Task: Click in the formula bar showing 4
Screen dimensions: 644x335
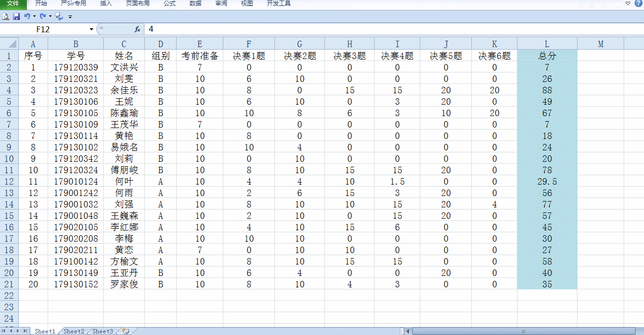Action: 347,29
